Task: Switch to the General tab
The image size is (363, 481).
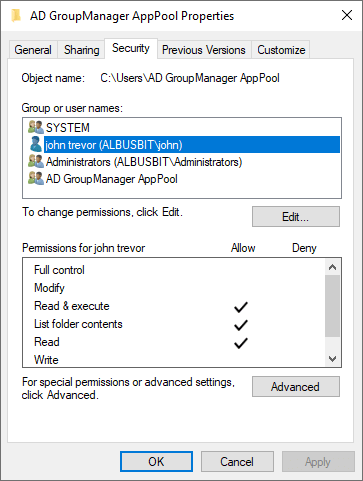Action: (x=33, y=50)
